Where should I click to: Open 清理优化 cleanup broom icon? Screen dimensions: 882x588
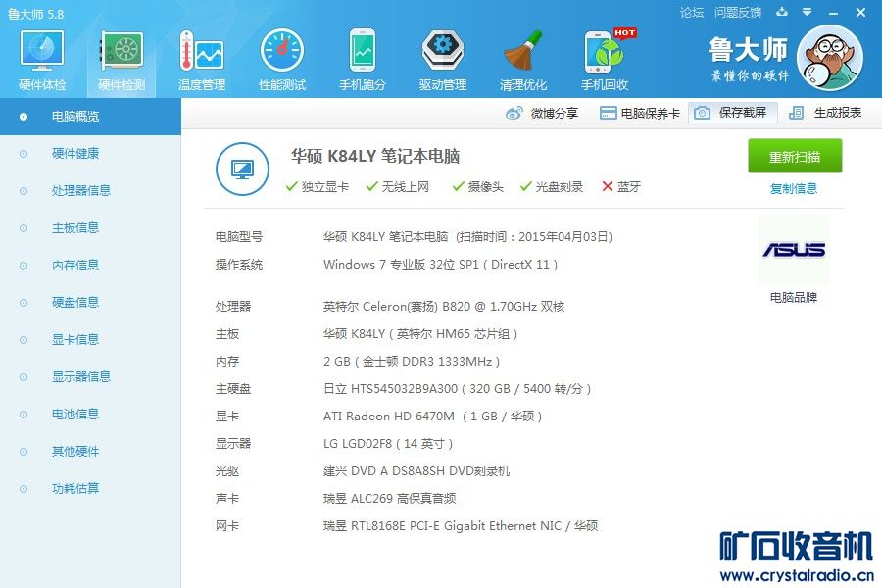coord(523,61)
